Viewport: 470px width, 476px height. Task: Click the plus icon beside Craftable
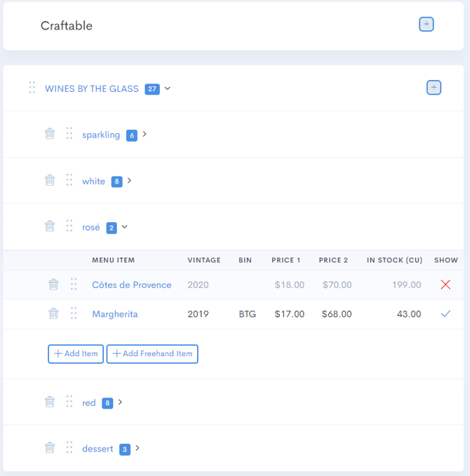[x=427, y=25]
